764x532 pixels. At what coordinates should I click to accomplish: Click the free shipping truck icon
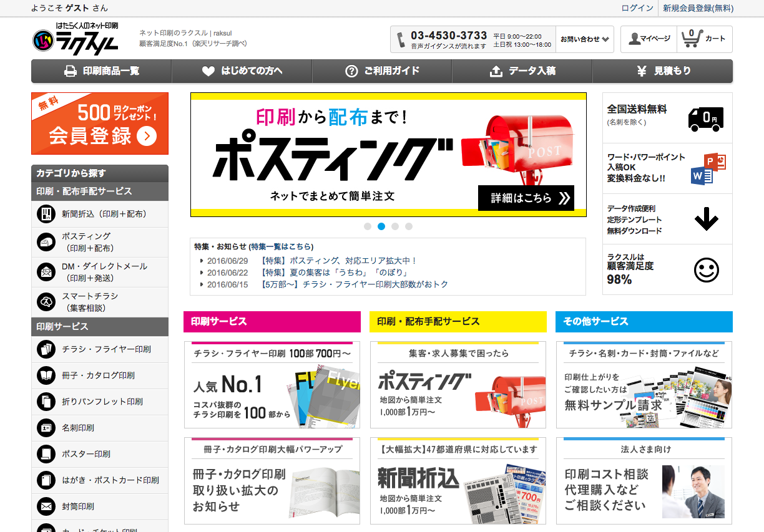[x=705, y=118]
